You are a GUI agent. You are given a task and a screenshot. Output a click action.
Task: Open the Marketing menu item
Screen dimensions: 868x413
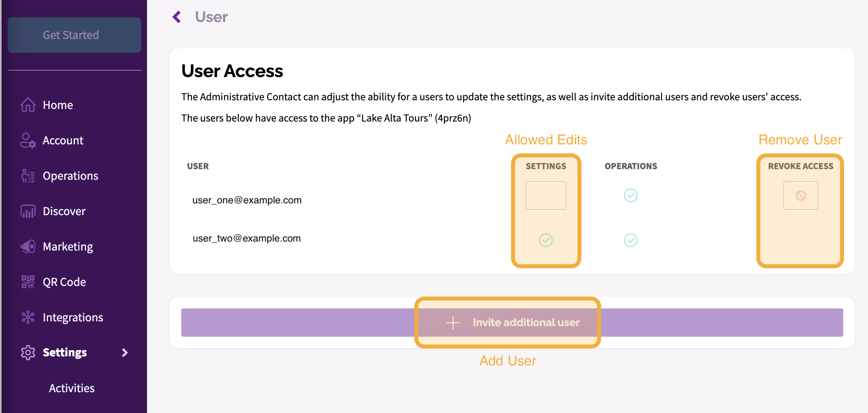pyautogui.click(x=68, y=247)
